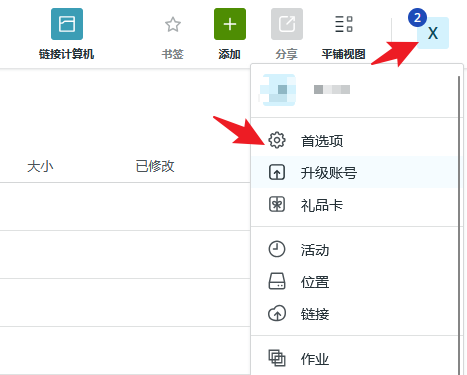
Task: Switch layout using 平铺视图 icon
Action: pos(344,24)
